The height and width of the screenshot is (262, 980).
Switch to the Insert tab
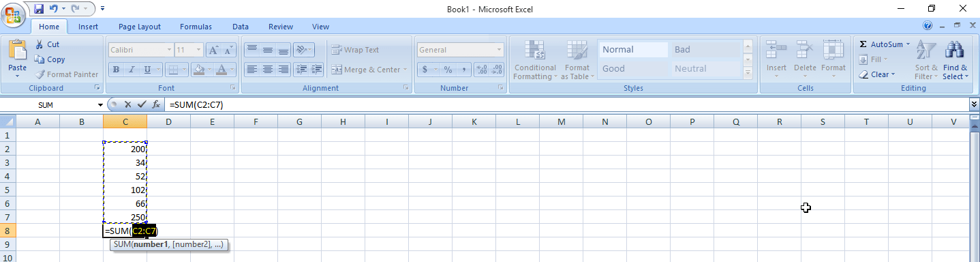coord(88,27)
